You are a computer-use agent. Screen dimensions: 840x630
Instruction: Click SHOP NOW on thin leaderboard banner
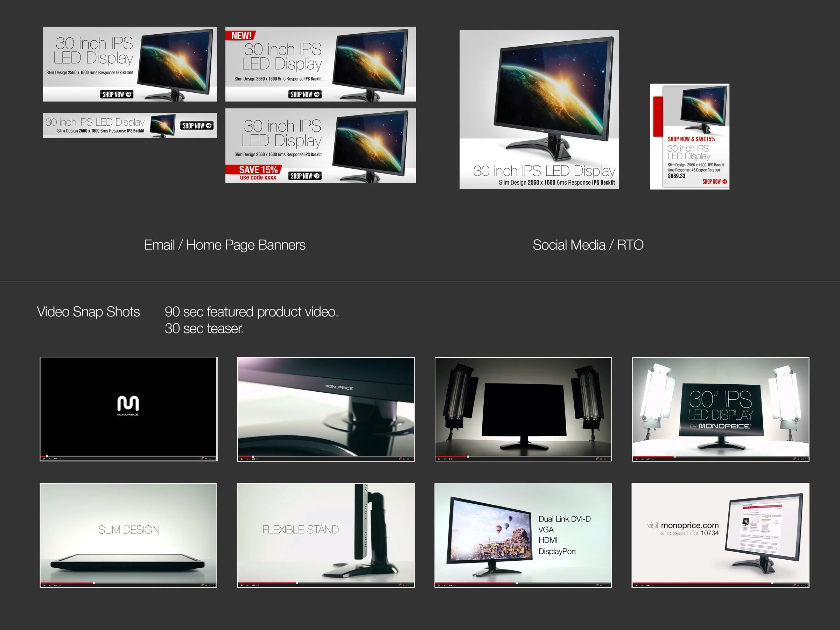click(197, 126)
